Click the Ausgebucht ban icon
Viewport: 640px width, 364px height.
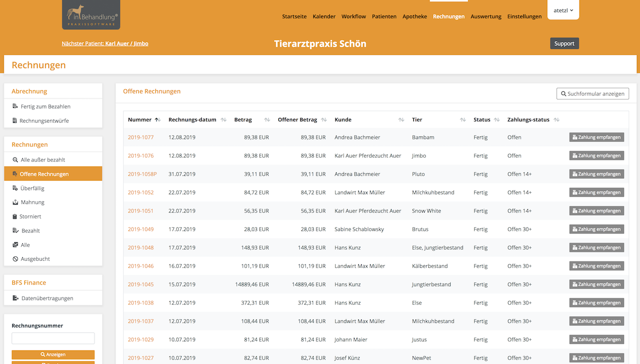(15, 259)
